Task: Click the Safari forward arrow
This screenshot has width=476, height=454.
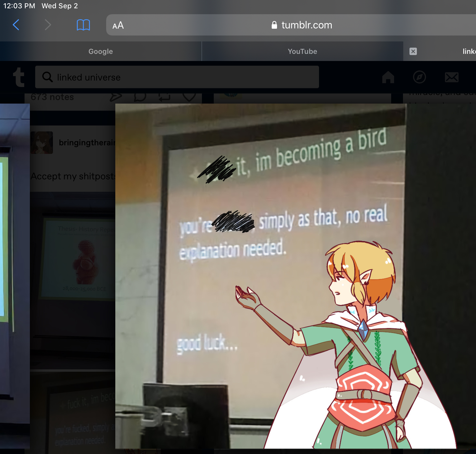Action: tap(48, 25)
